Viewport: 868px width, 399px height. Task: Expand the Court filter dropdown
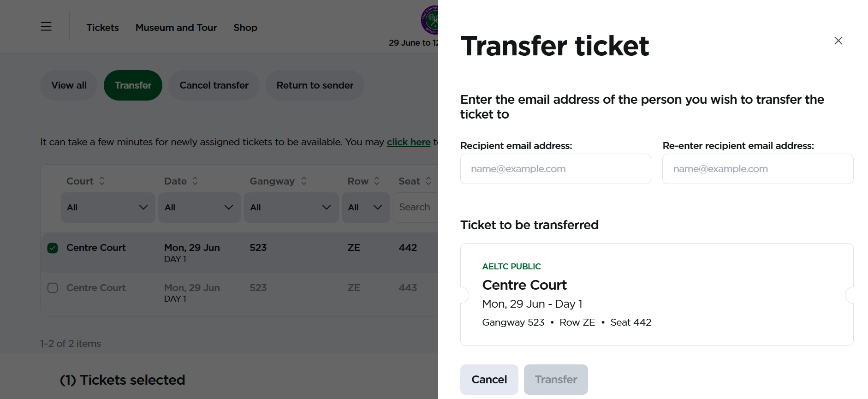[108, 208]
